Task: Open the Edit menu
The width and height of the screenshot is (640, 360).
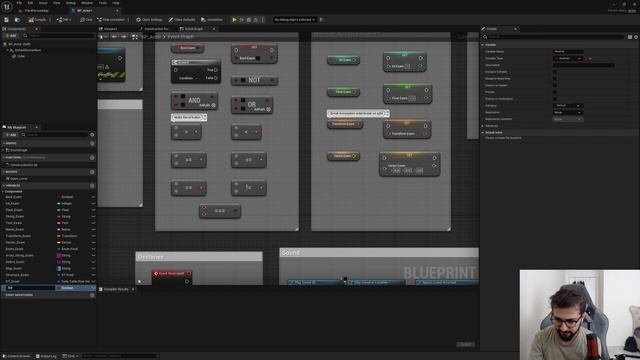Action: point(30,3)
